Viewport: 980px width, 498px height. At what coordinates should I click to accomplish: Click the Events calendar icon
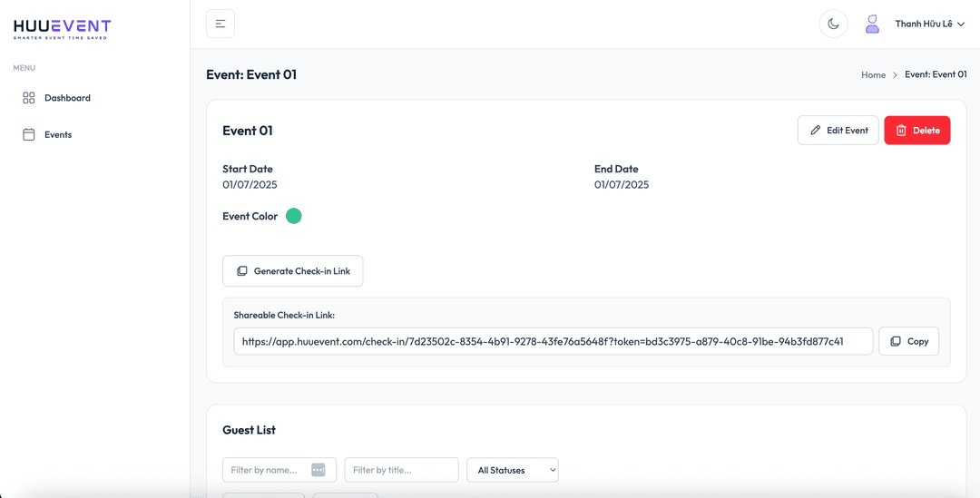29,134
